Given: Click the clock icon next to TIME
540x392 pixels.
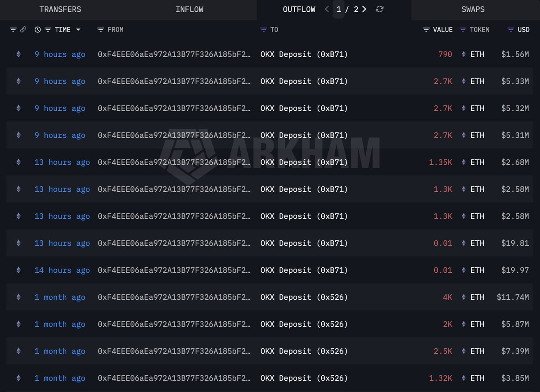Looking at the screenshot, I should (38, 30).
